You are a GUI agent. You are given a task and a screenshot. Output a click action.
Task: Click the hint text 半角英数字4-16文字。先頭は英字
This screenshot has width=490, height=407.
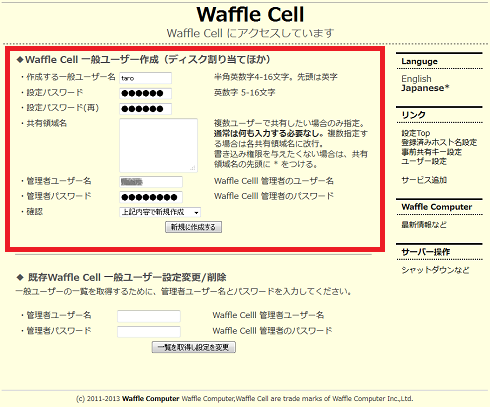pyautogui.click(x=275, y=77)
